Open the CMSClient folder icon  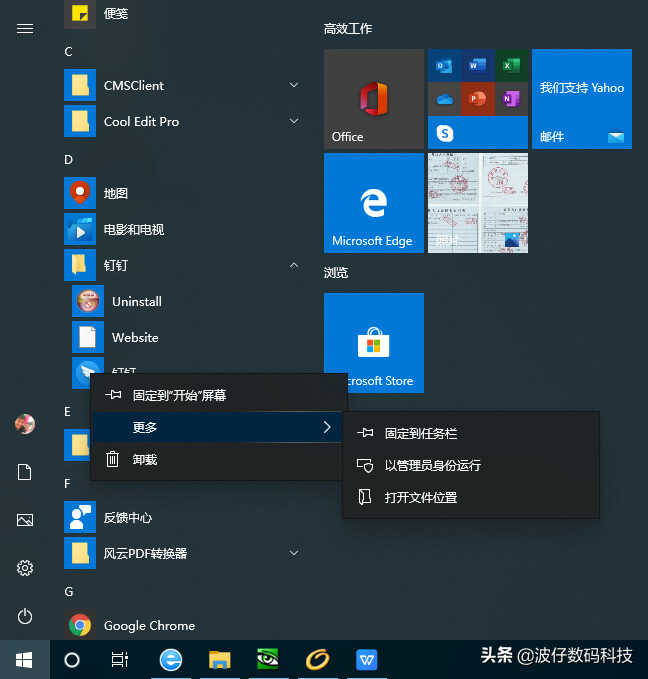(x=80, y=85)
